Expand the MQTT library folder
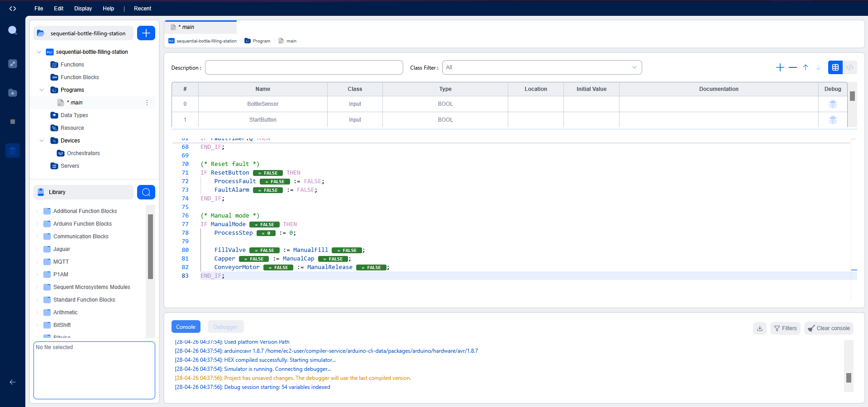 (37, 262)
